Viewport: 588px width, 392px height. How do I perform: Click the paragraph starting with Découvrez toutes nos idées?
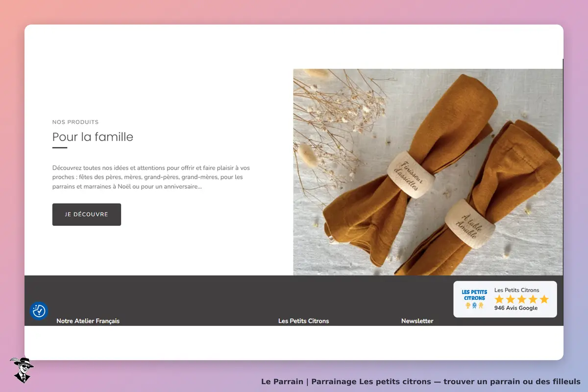coord(151,177)
